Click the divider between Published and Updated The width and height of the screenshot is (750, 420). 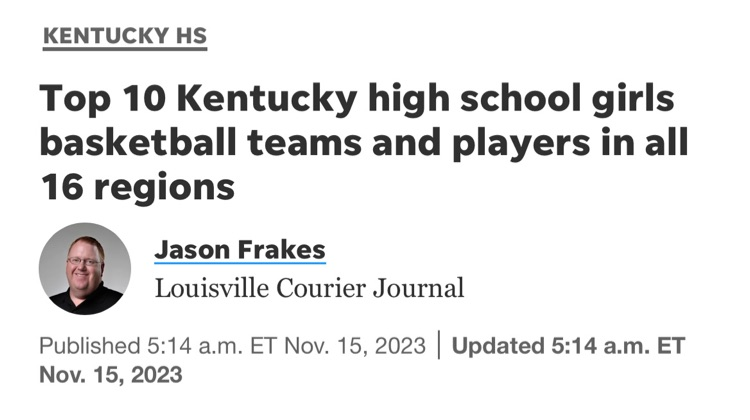439,347
